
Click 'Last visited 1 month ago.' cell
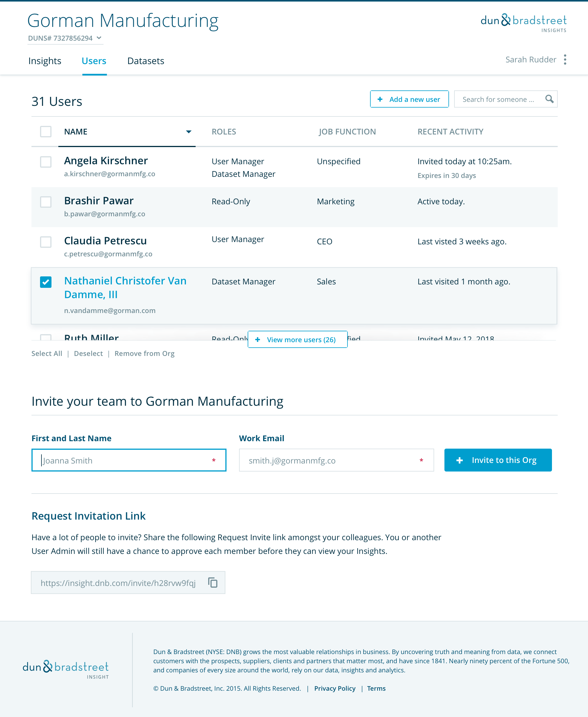click(x=464, y=282)
